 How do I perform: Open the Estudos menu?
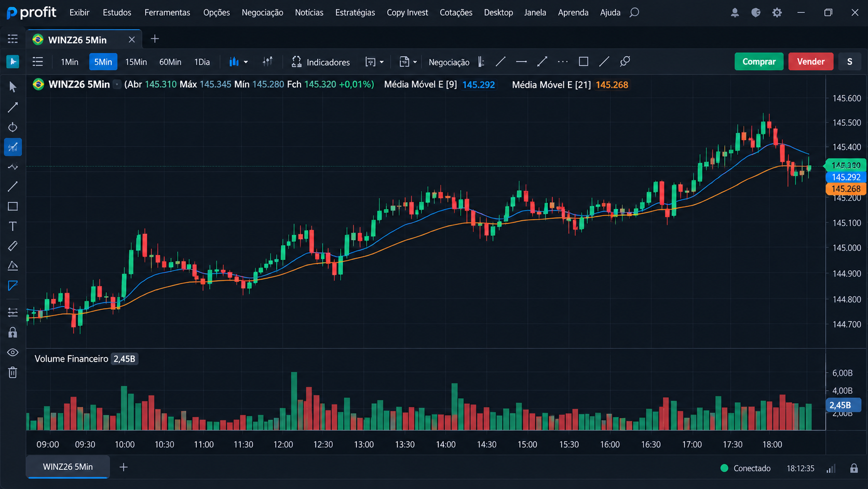(x=117, y=12)
